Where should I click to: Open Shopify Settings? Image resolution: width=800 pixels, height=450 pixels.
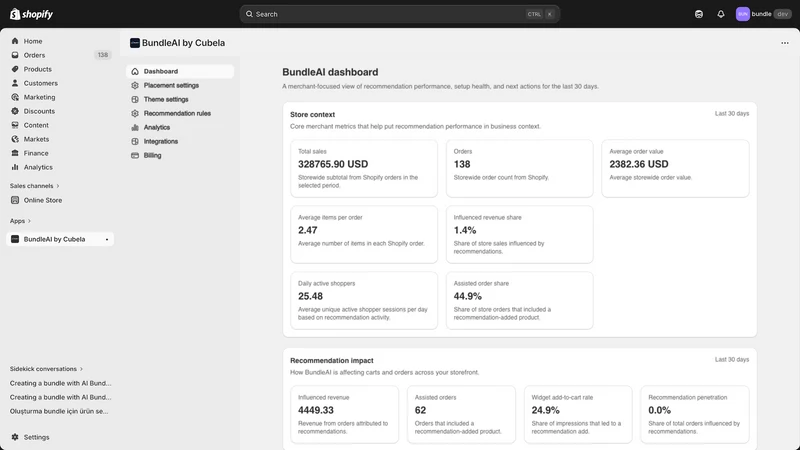click(36, 437)
